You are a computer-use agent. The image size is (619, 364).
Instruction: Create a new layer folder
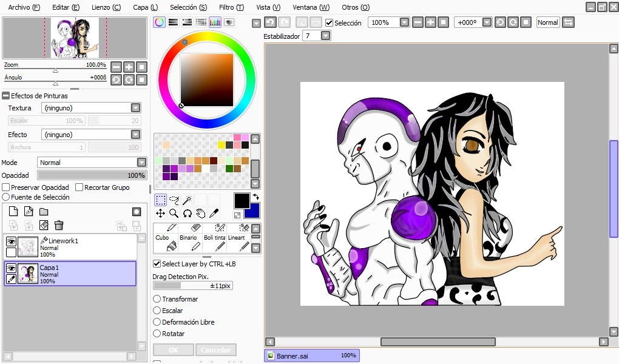click(44, 212)
